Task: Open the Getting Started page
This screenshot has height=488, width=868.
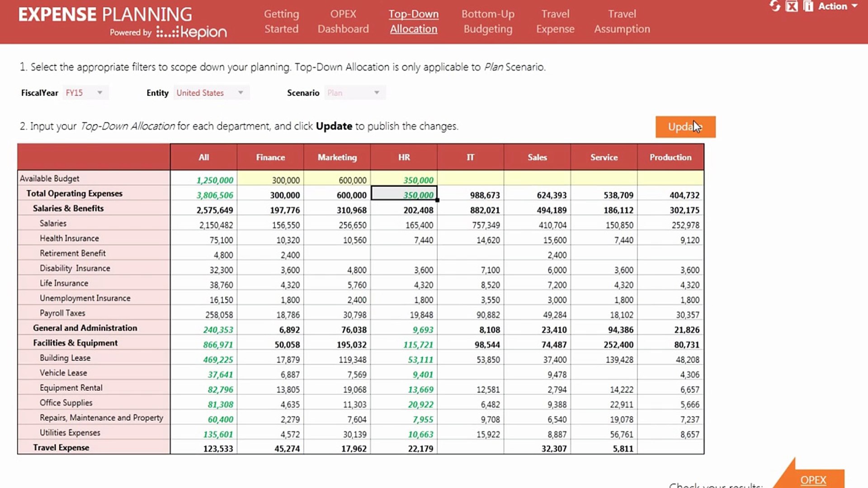Action: (x=281, y=21)
